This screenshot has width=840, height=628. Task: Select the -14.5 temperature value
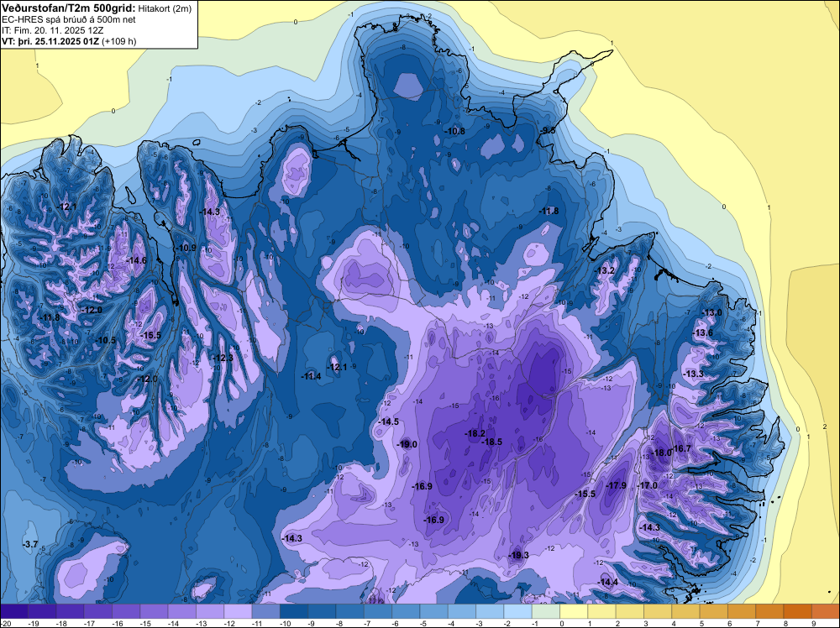point(388,421)
